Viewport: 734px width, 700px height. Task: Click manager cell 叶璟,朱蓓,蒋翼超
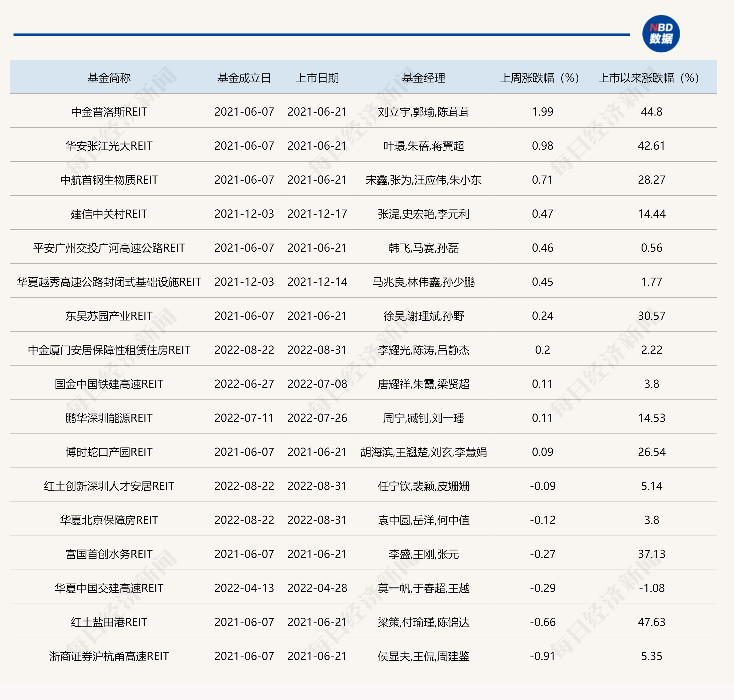tap(424, 146)
